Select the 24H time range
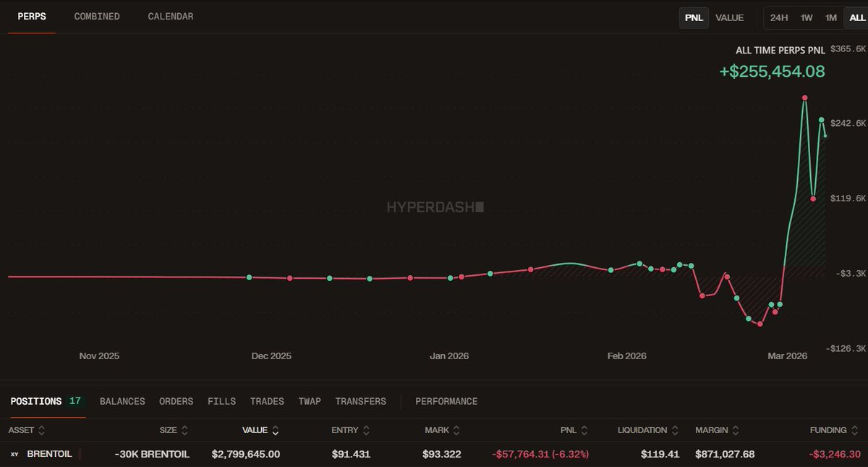Viewport: 868px width, 467px height. point(778,17)
